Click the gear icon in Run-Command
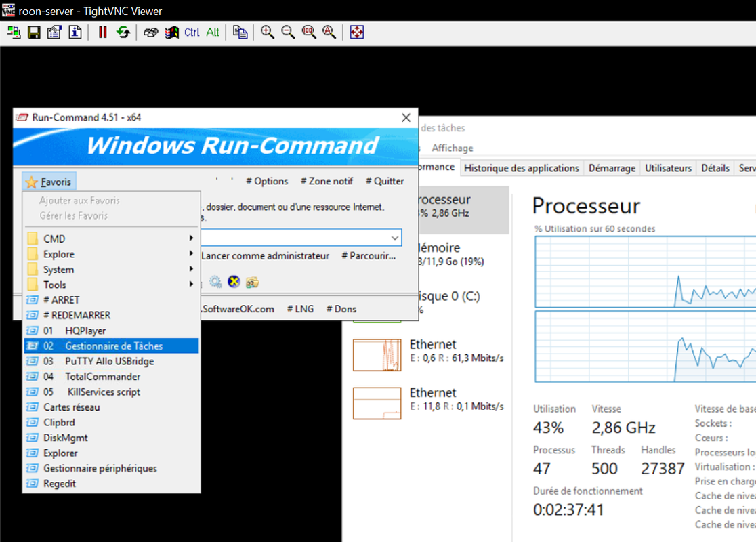Viewport: 756px width, 542px height. coord(215,282)
